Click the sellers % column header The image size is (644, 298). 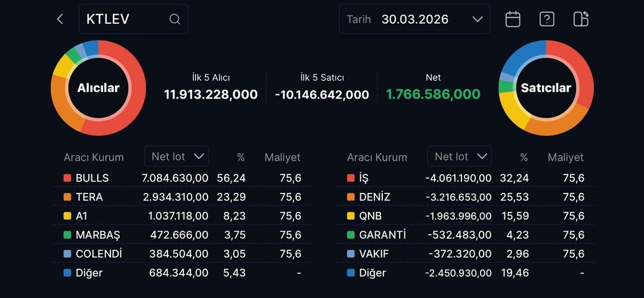click(524, 158)
